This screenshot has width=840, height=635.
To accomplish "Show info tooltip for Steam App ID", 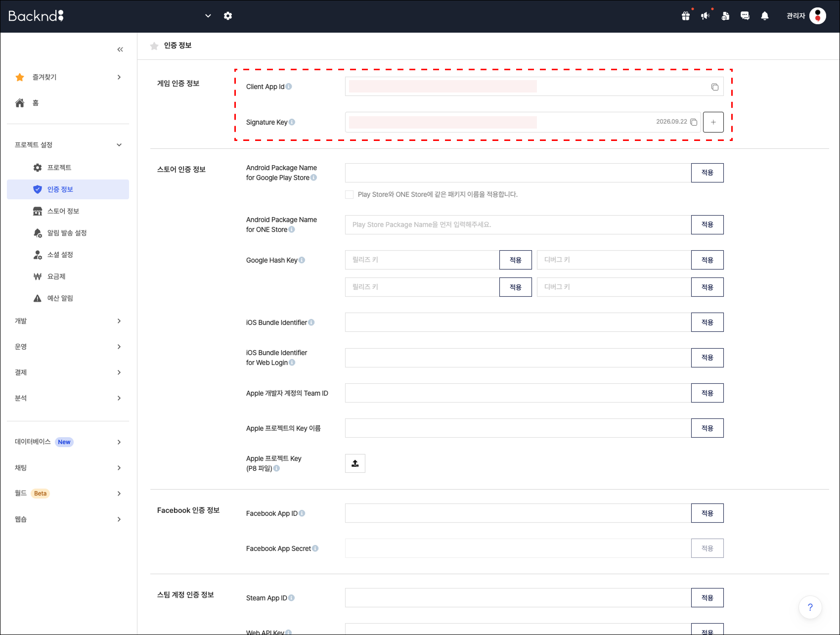I will point(291,598).
